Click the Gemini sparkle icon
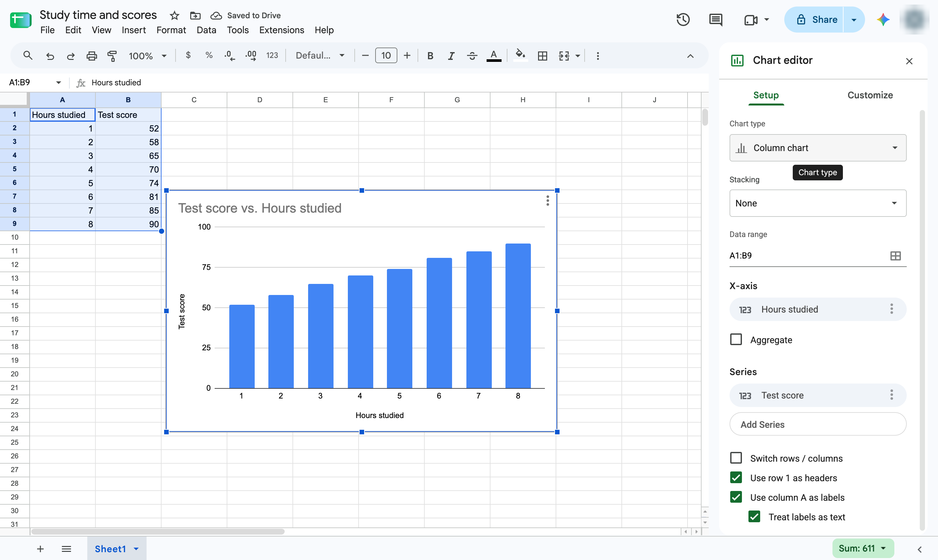Viewport: 938px width, 560px height. (883, 20)
